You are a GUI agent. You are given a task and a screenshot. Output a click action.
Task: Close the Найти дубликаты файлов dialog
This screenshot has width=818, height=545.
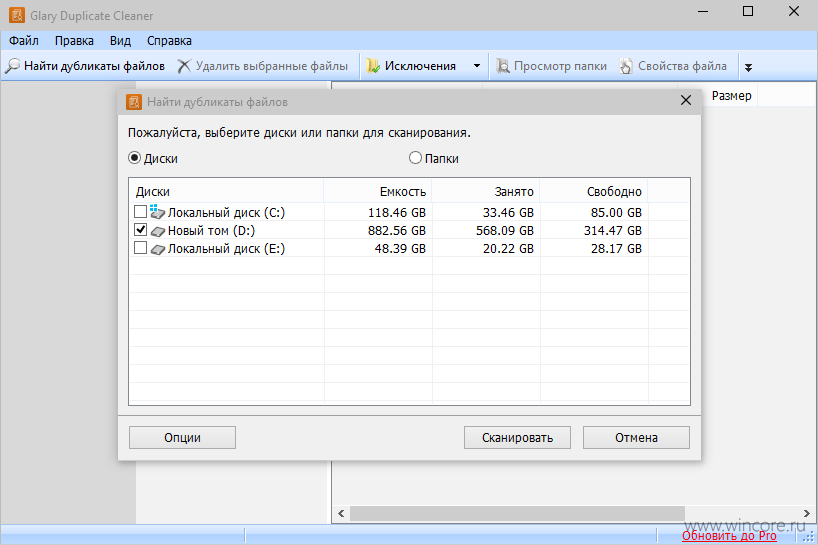pyautogui.click(x=686, y=100)
